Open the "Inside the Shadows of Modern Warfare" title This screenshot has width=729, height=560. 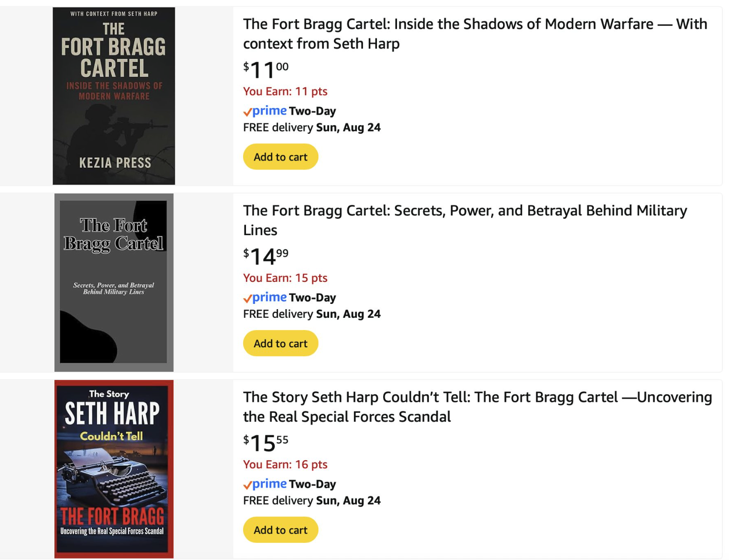coord(474,33)
